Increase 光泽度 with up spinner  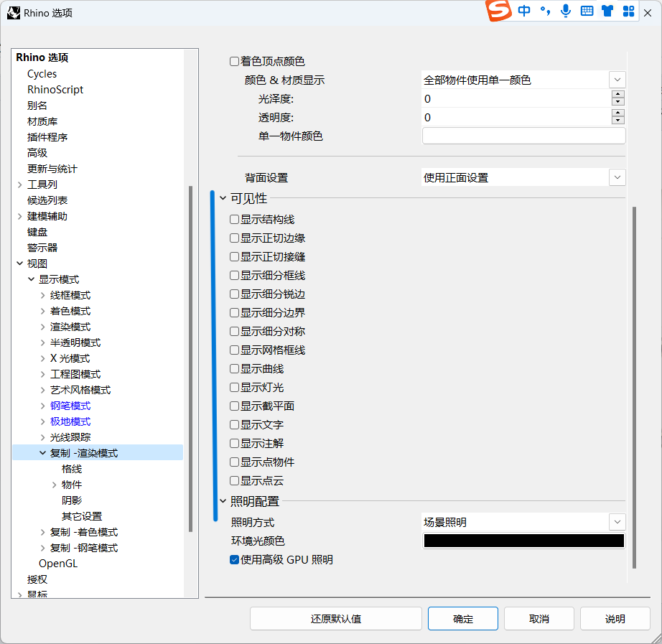point(618,95)
